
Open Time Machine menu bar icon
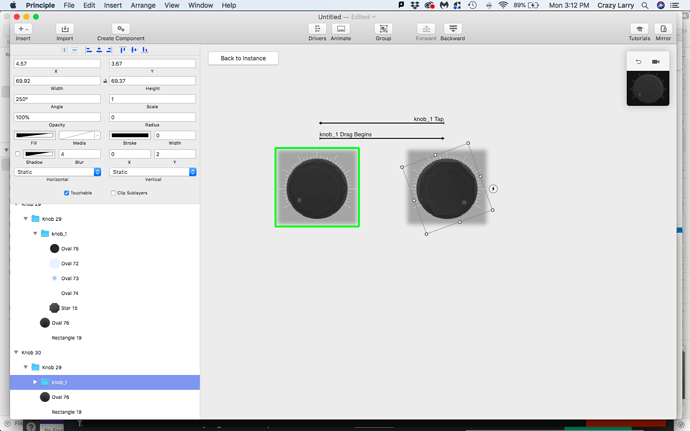click(x=472, y=5)
